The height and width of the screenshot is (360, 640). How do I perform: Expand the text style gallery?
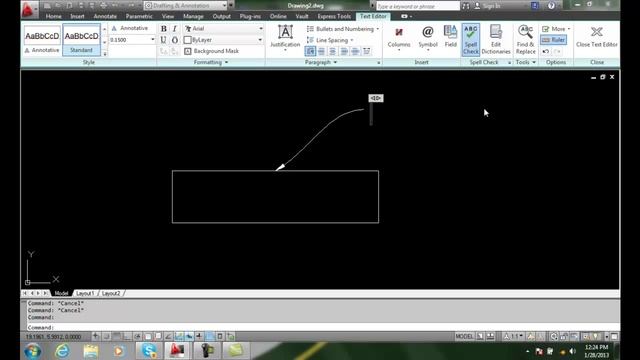coord(104,53)
